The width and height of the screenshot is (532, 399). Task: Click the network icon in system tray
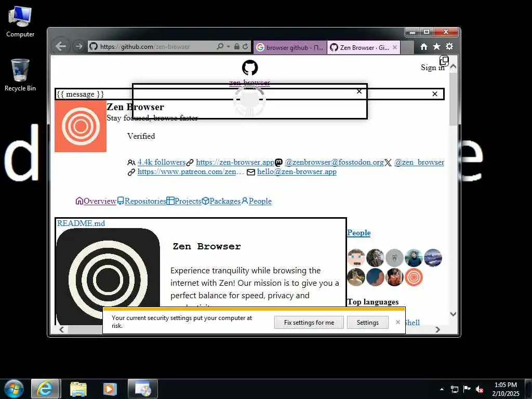pyautogui.click(x=455, y=389)
